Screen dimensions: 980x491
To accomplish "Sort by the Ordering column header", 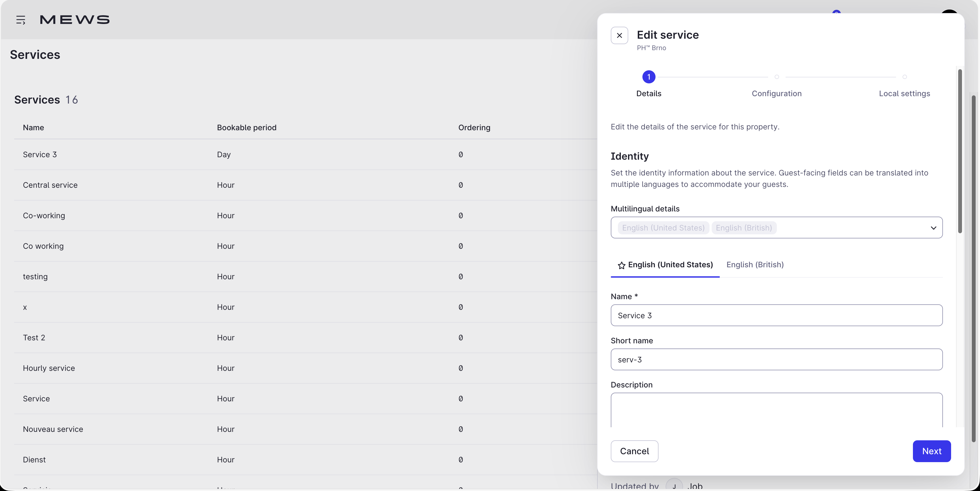I will click(474, 128).
